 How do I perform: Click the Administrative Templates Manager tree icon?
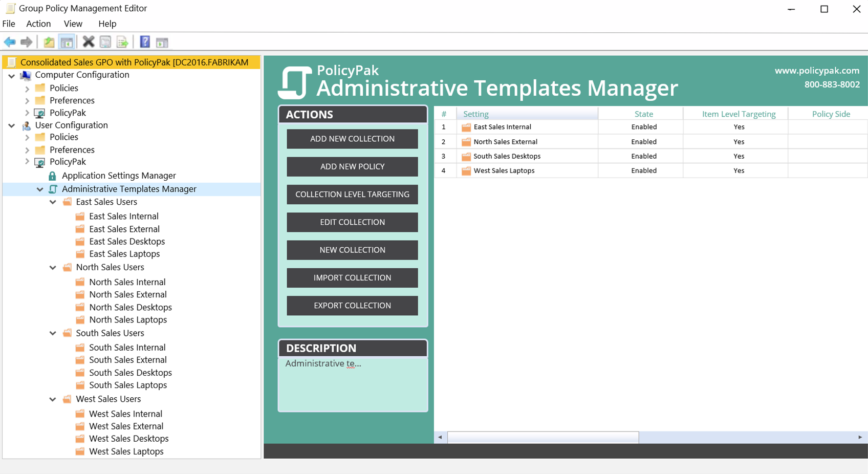click(53, 189)
